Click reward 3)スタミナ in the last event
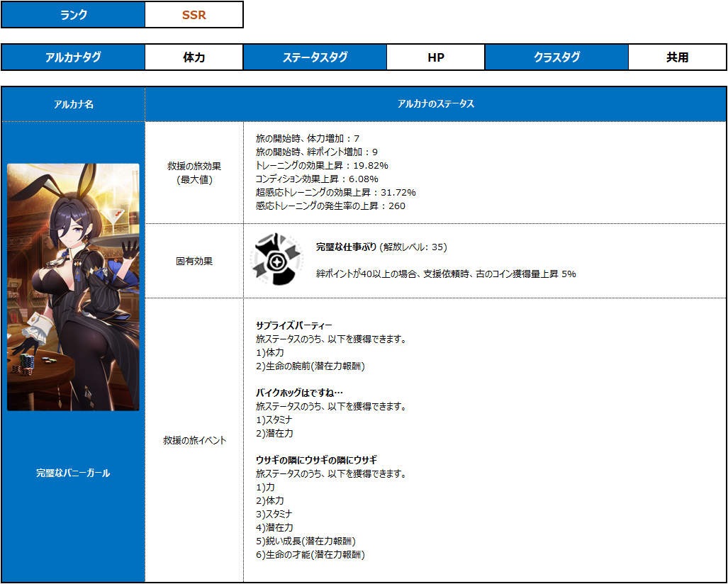The width and height of the screenshot is (728, 584). (274, 514)
